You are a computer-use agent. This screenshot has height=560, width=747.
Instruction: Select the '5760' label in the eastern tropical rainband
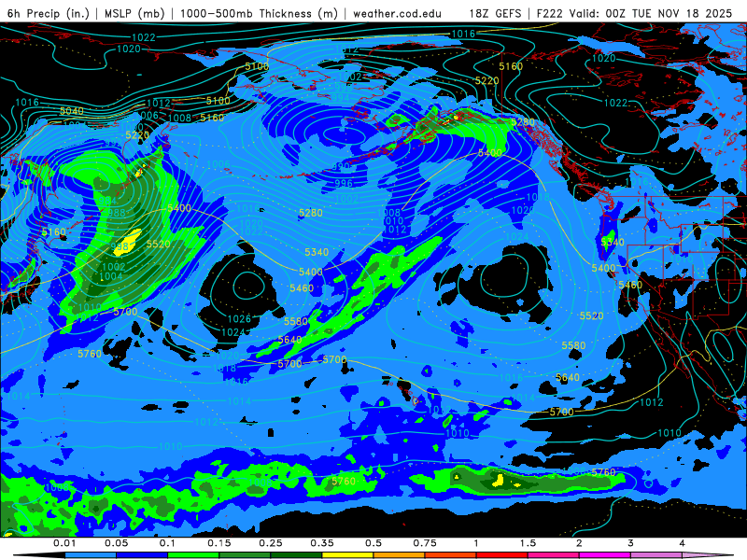[603, 472]
